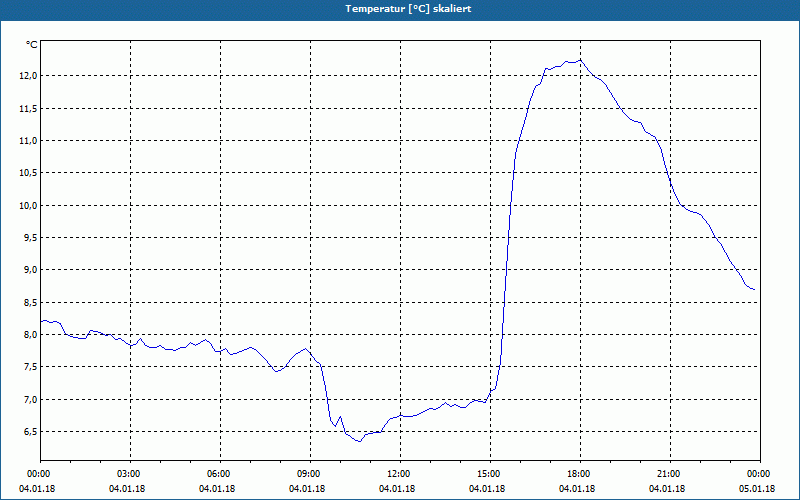Click the '9,0' y-axis value
This screenshot has width=800, height=500.
(30, 270)
